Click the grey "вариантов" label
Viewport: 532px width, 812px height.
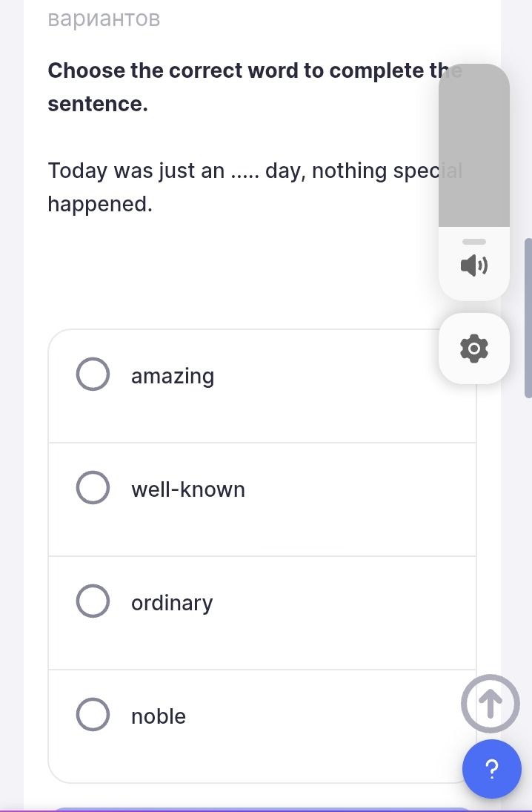point(104,19)
